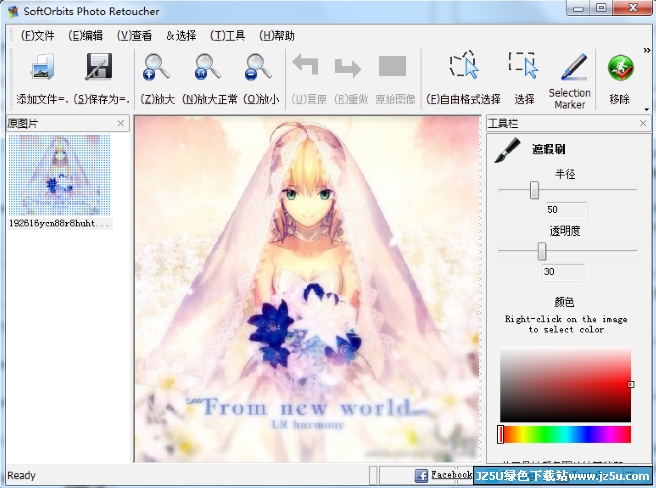Click the concealer brush (遮瑕刷) icon

[507, 150]
